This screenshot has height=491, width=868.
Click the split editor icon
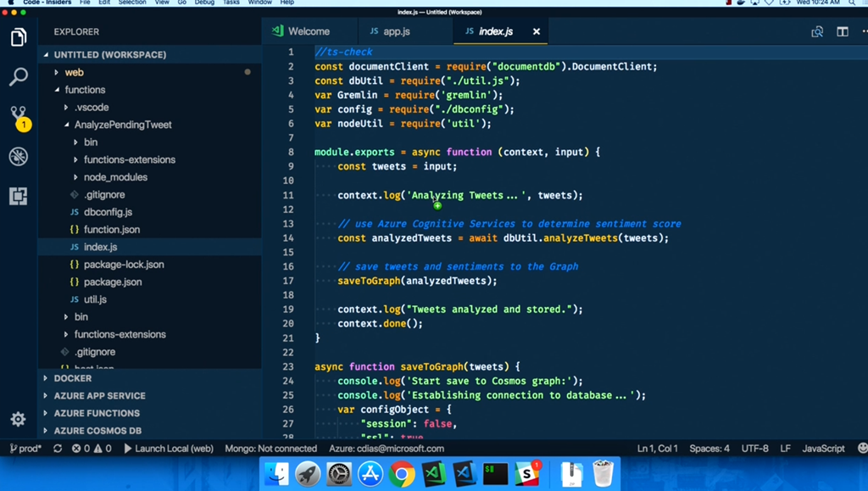(x=842, y=31)
